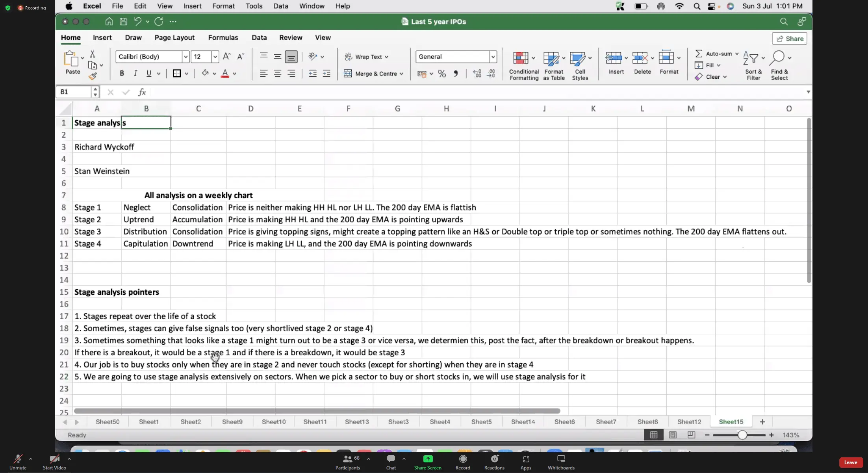The height and width of the screenshot is (473, 868).
Task: Switch to the Formulas ribbon tab
Action: point(223,37)
